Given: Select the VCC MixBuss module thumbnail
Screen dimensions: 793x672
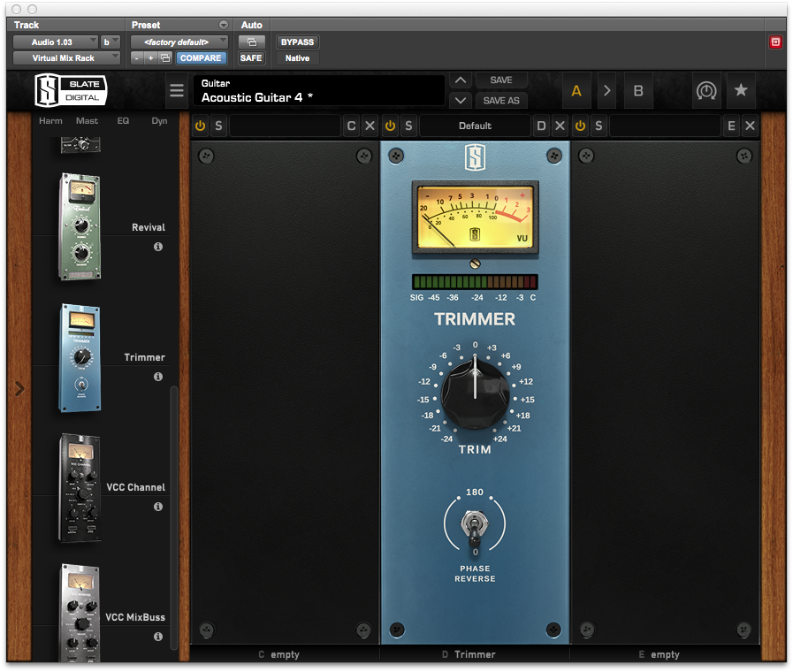Looking at the screenshot, I should click(x=80, y=612).
